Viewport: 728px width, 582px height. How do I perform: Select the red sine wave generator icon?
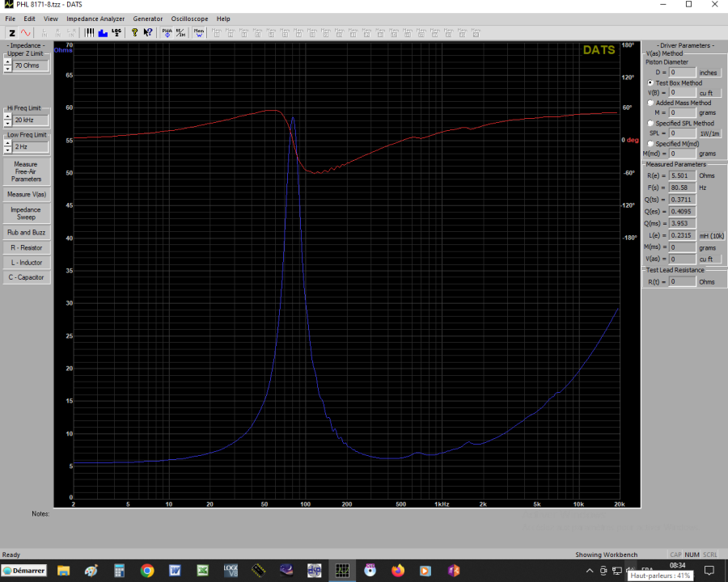(26, 33)
